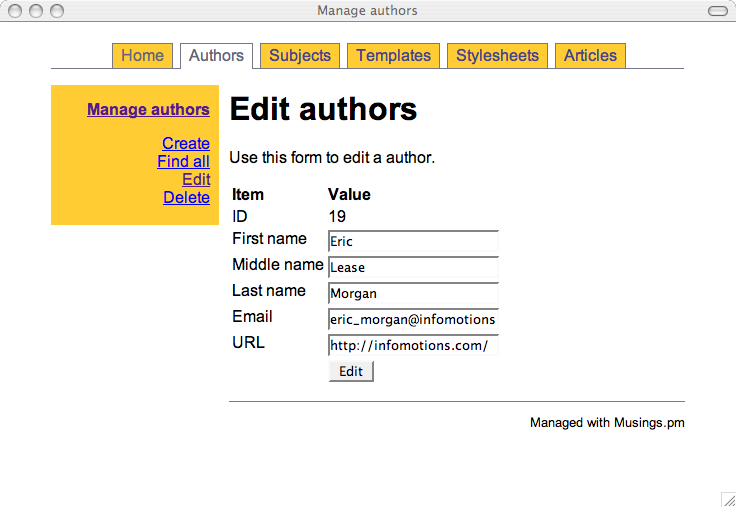The image size is (736, 507).
Task: Go to the Templates tab
Action: (x=393, y=56)
